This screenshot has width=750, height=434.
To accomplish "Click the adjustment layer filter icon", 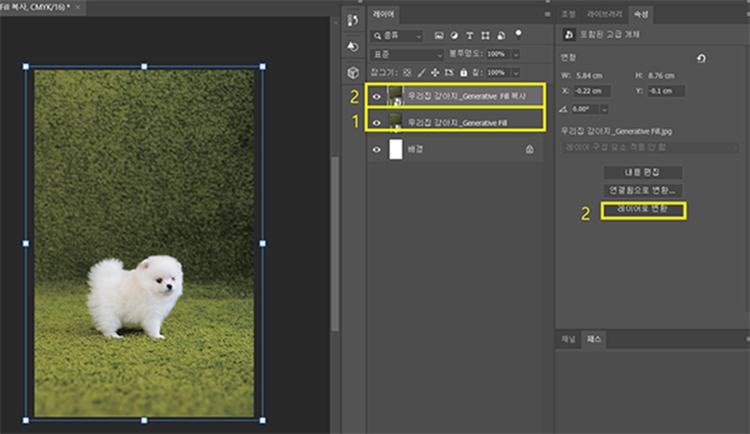I will pyautogui.click(x=453, y=35).
